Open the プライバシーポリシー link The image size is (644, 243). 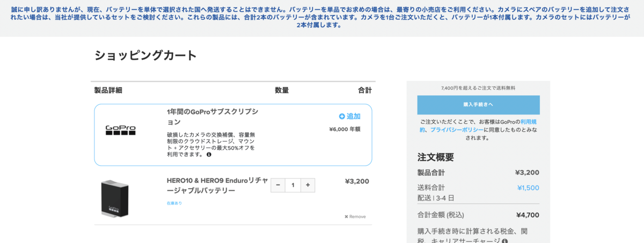pos(456,130)
